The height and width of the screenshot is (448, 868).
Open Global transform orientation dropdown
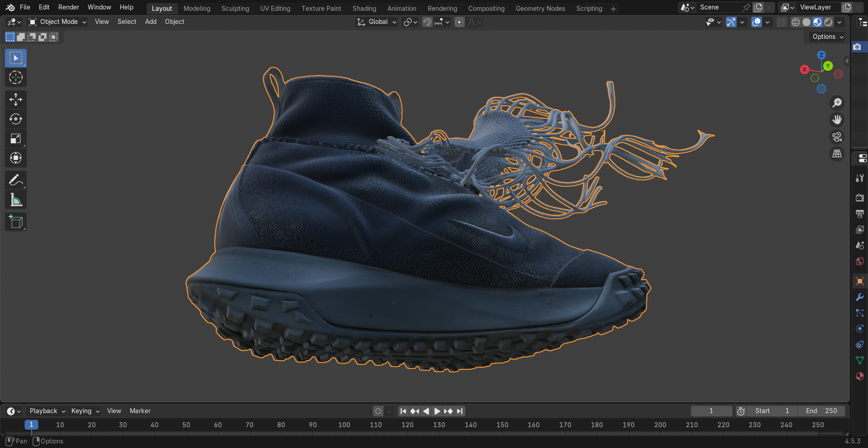click(x=377, y=22)
